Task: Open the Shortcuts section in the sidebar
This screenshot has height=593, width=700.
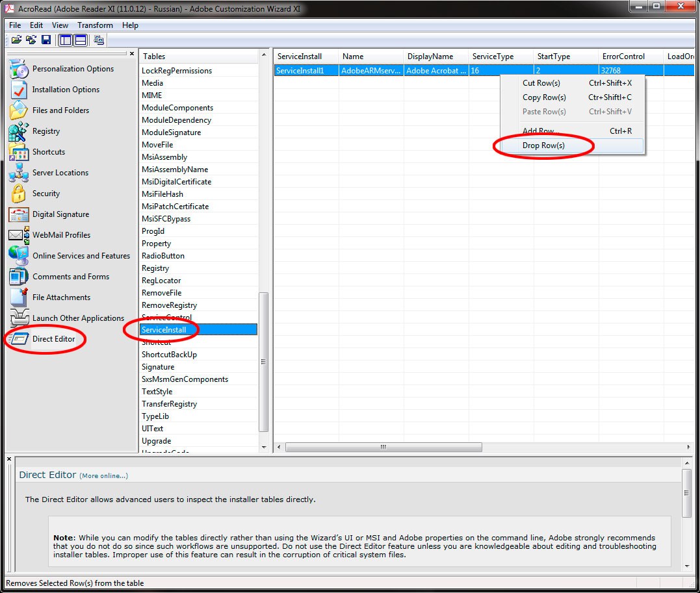Action: (x=49, y=152)
